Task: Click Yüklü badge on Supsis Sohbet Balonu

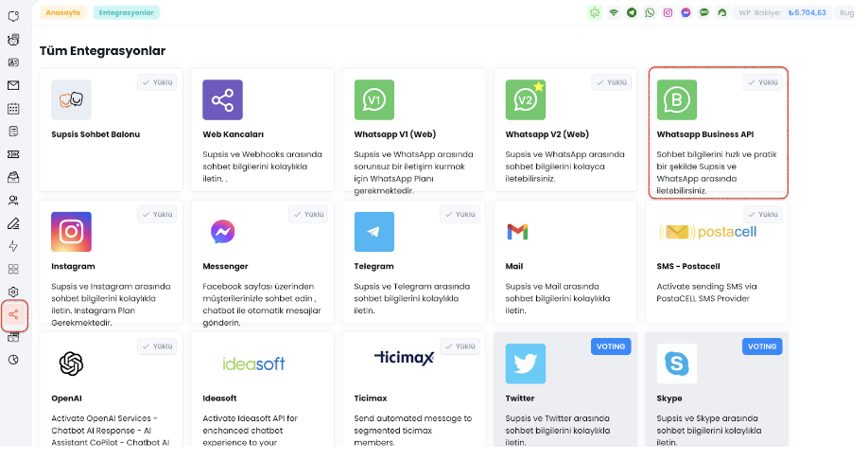Action: pyautogui.click(x=157, y=82)
